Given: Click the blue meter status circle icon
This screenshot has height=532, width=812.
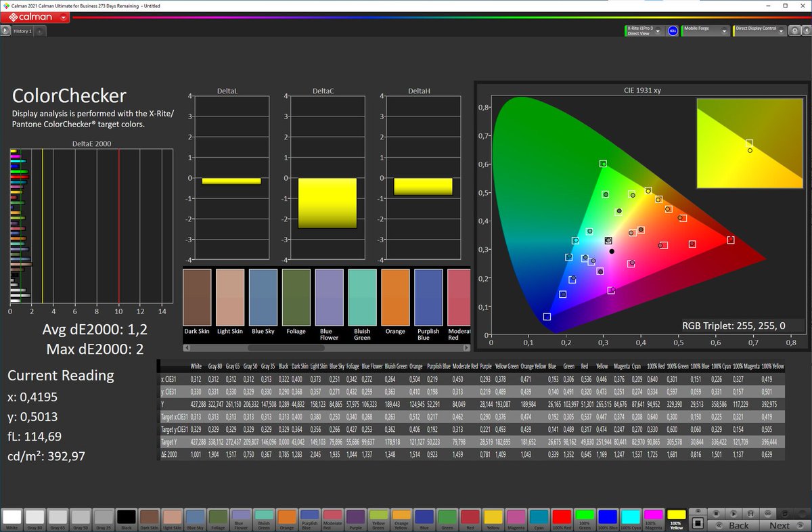Looking at the screenshot, I should click(673, 31).
